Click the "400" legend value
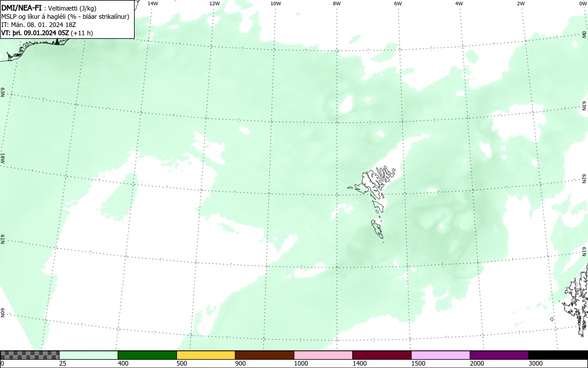Screen dimensions: 588x368 point(123,363)
